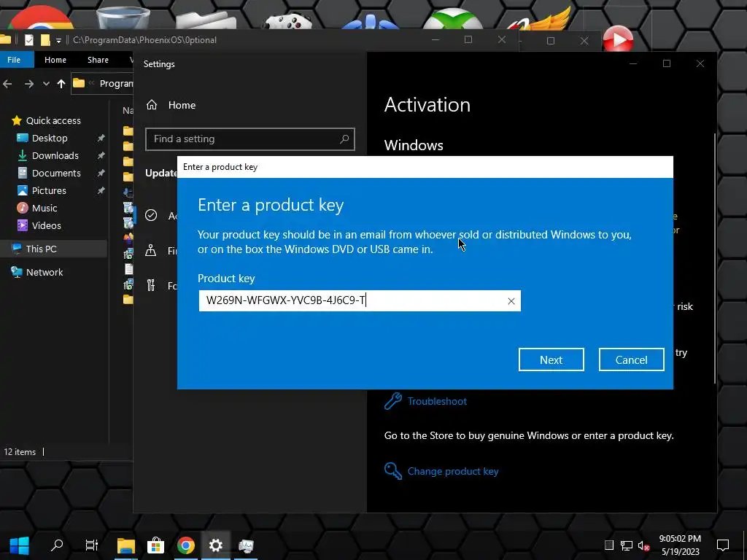Open Pictures in Quick access

[49, 191]
